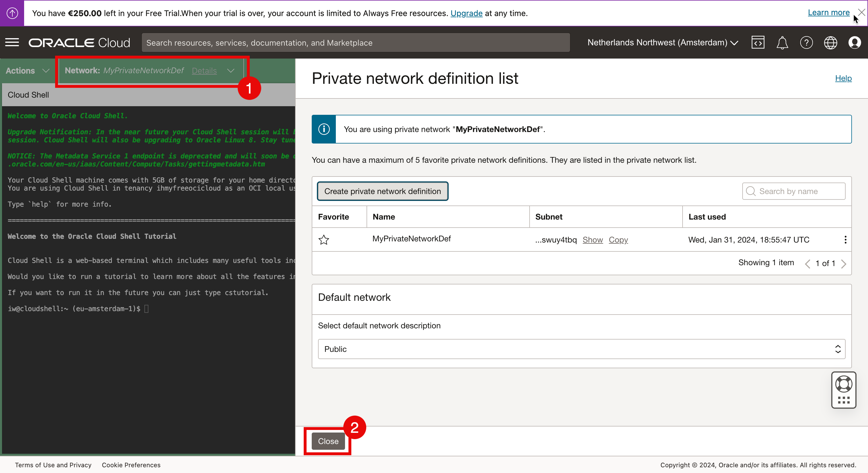Click the Show subnet link

pos(592,240)
